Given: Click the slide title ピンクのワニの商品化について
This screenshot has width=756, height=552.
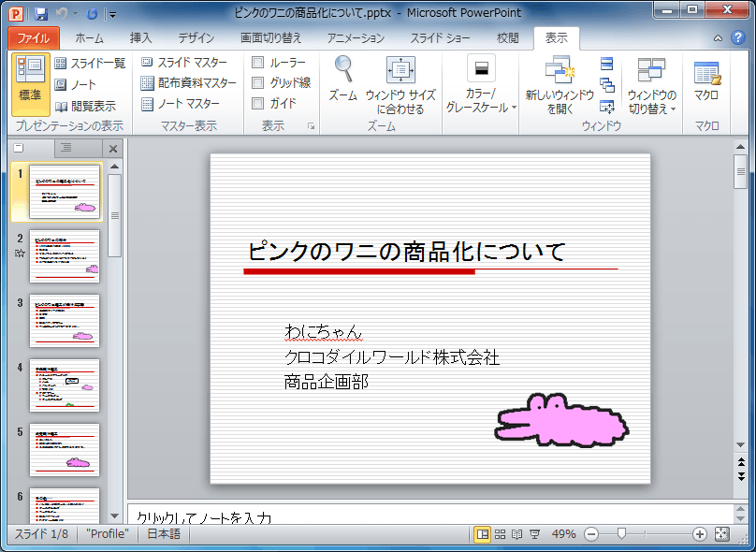Looking at the screenshot, I should coord(406,251).
